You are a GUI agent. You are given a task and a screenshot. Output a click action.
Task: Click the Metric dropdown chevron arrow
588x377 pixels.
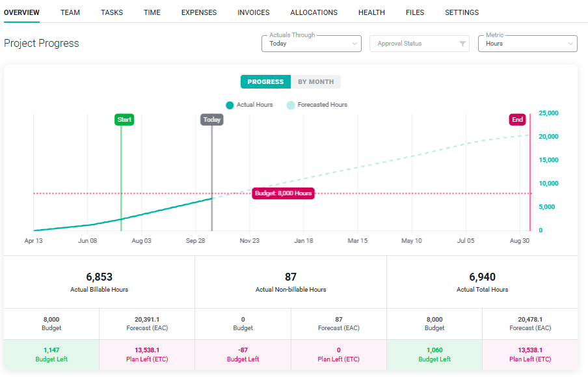570,44
